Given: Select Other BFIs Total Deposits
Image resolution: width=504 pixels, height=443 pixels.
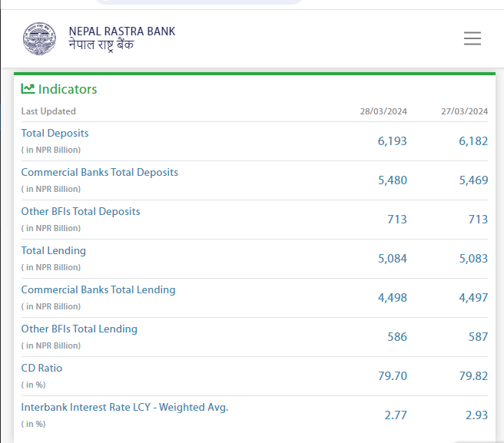Looking at the screenshot, I should pyautogui.click(x=81, y=212).
